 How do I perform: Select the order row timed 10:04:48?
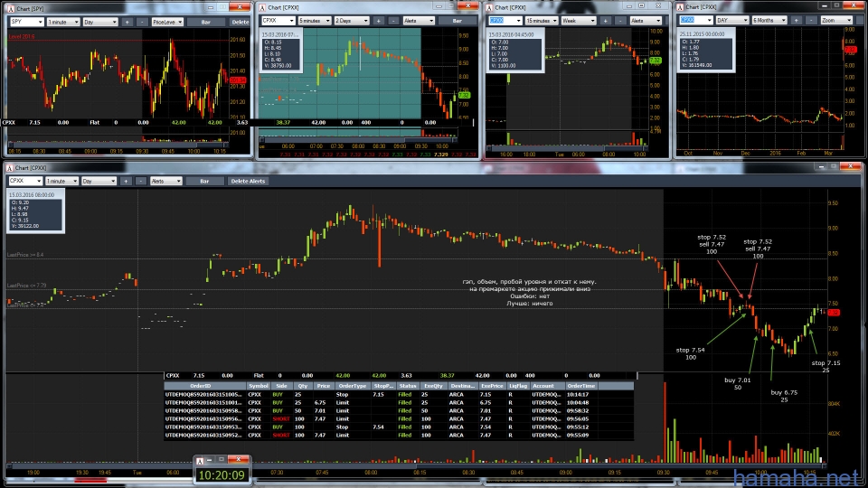399,402
